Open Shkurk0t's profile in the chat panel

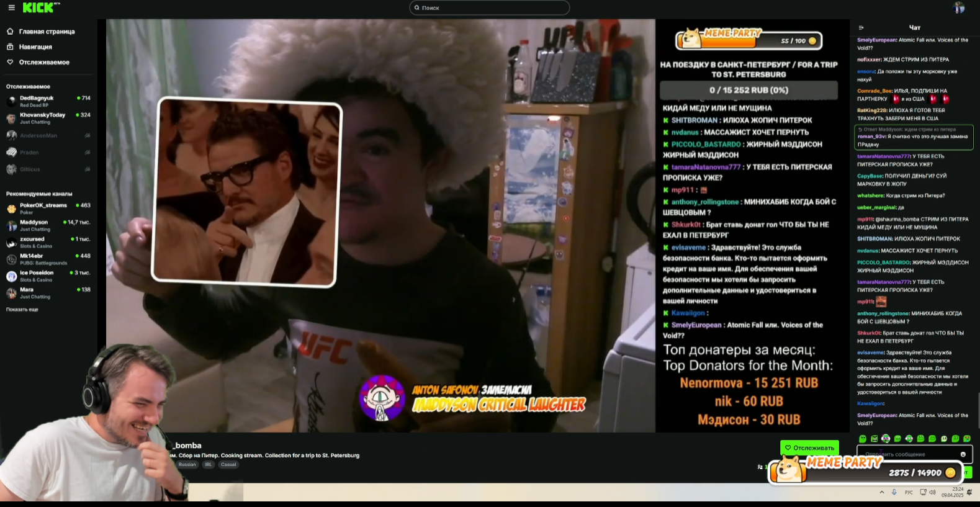coord(869,333)
